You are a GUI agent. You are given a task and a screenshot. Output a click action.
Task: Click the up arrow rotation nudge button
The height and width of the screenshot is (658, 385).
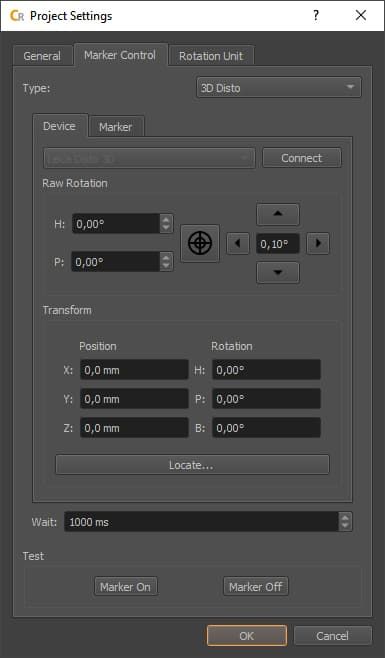tap(278, 214)
